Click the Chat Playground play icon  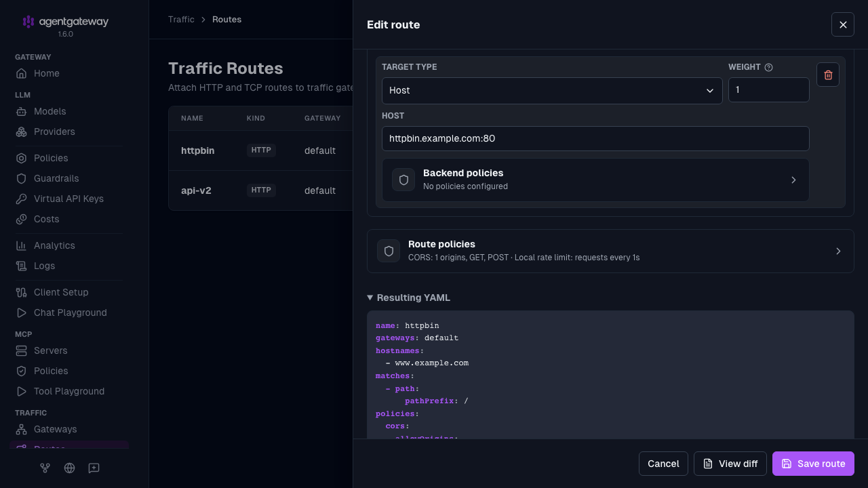click(x=22, y=312)
